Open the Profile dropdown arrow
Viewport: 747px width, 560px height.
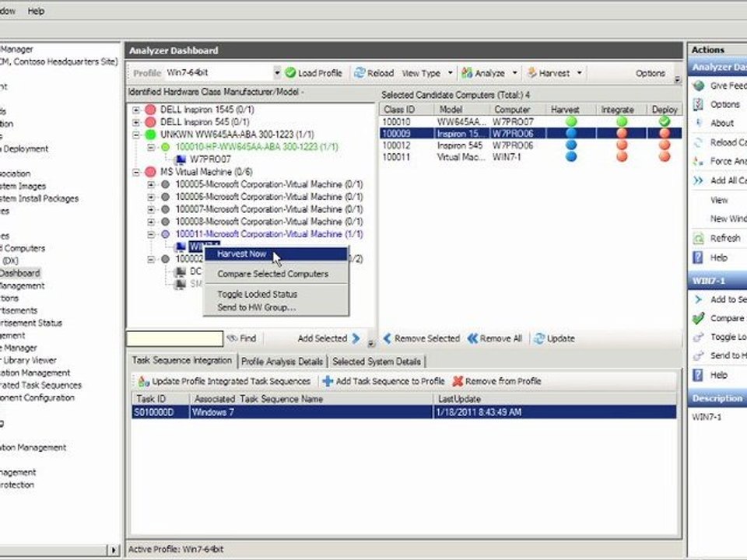[277, 73]
